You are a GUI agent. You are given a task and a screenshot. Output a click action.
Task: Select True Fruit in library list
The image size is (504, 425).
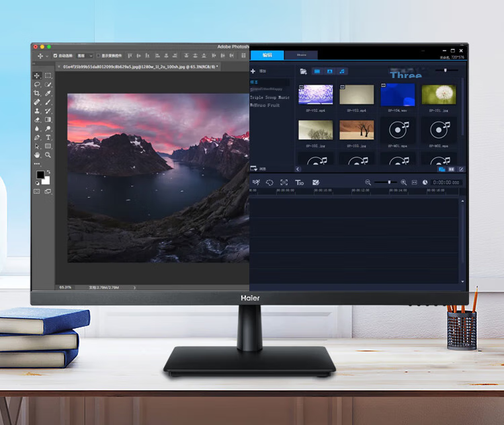click(265, 105)
